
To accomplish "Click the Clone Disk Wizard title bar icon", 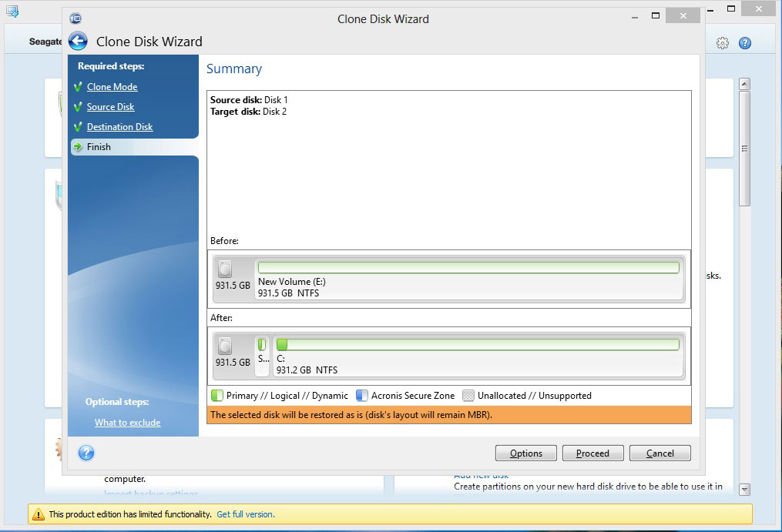I will 75,18.
